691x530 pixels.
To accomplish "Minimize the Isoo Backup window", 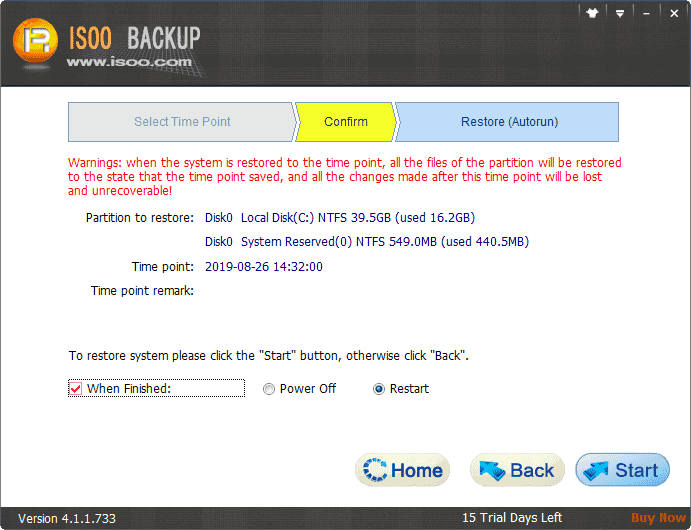I will tap(645, 13).
